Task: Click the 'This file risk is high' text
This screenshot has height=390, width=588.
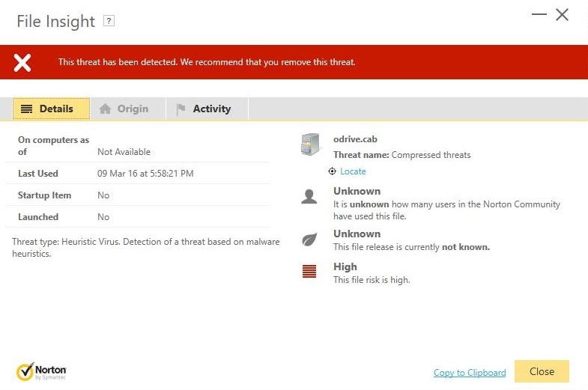Action: (x=372, y=280)
